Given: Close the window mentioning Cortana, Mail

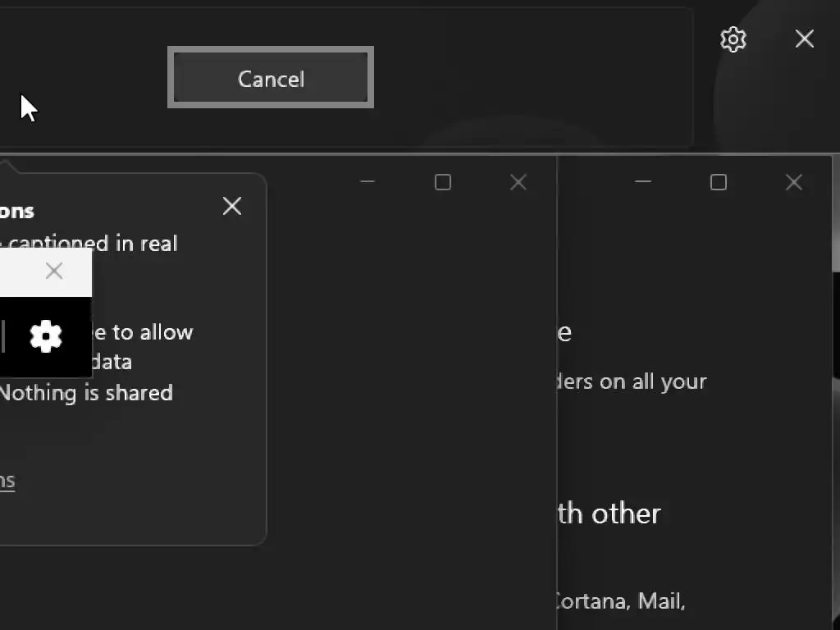Looking at the screenshot, I should [794, 182].
